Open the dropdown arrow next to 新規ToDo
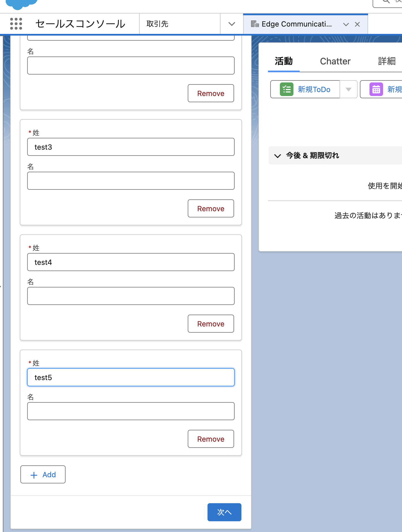Image resolution: width=402 pixels, height=532 pixels. (x=349, y=89)
